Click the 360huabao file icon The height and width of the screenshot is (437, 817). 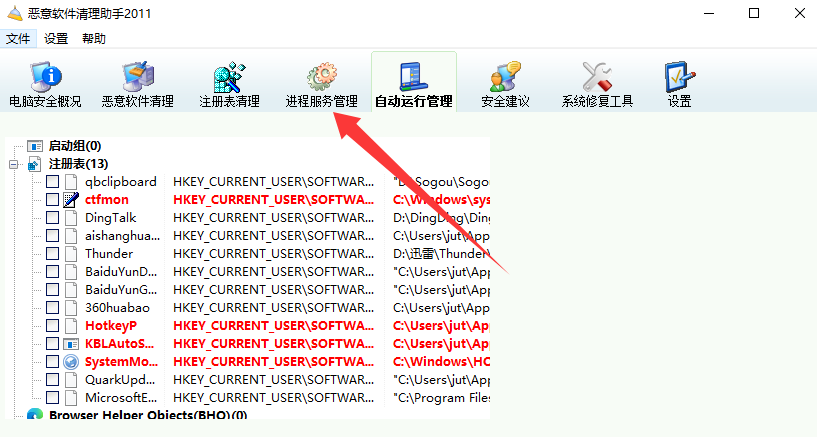coord(71,308)
